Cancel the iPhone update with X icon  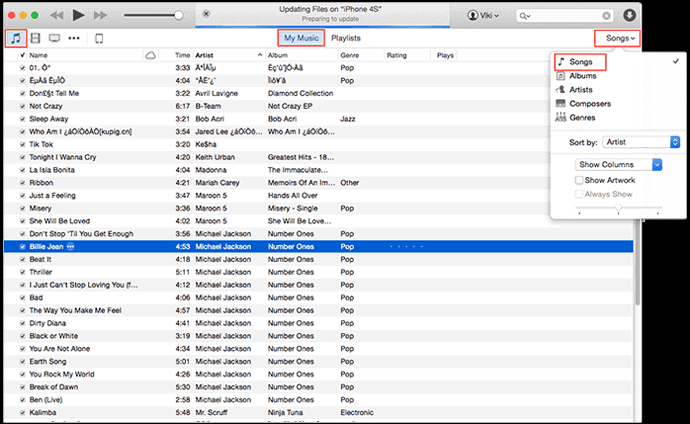(x=205, y=15)
